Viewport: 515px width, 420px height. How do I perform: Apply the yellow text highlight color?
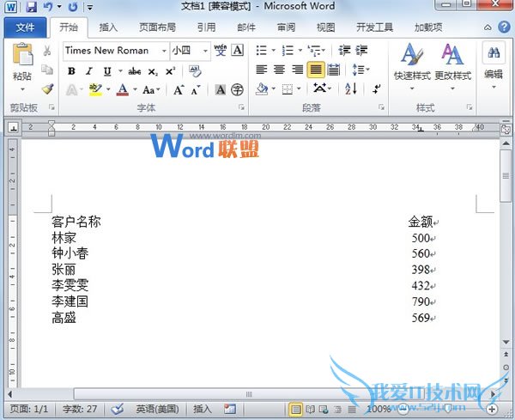tap(95, 89)
